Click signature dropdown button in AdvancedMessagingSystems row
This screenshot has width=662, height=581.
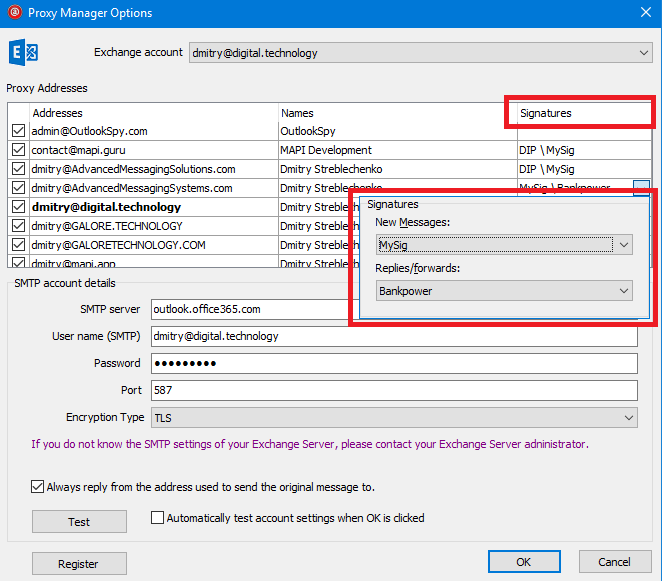(x=641, y=187)
